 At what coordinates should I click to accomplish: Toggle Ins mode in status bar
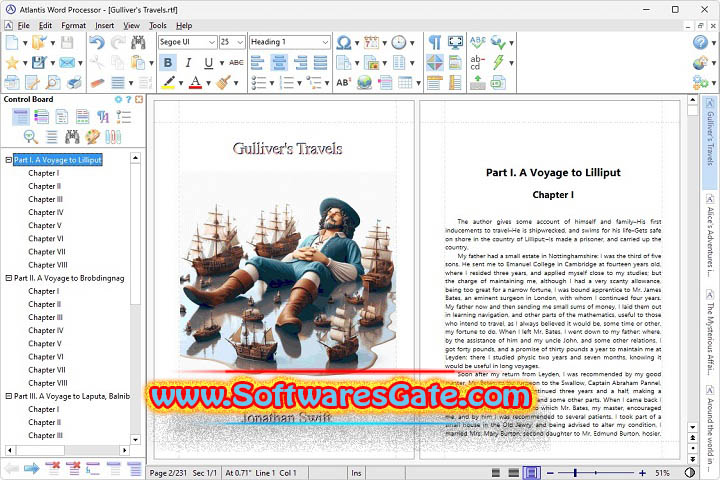(x=356, y=473)
